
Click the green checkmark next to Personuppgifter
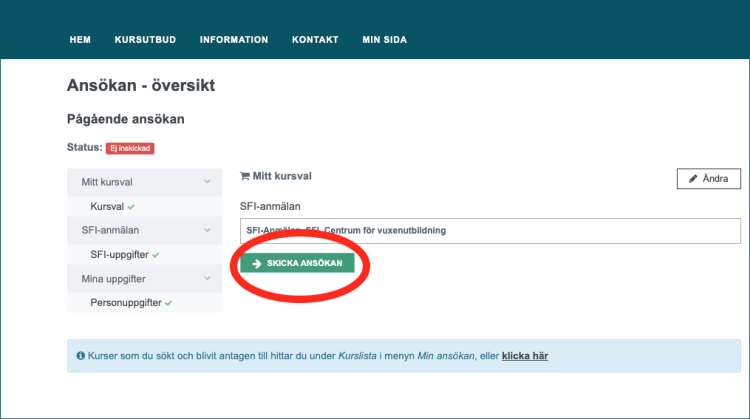(x=168, y=302)
